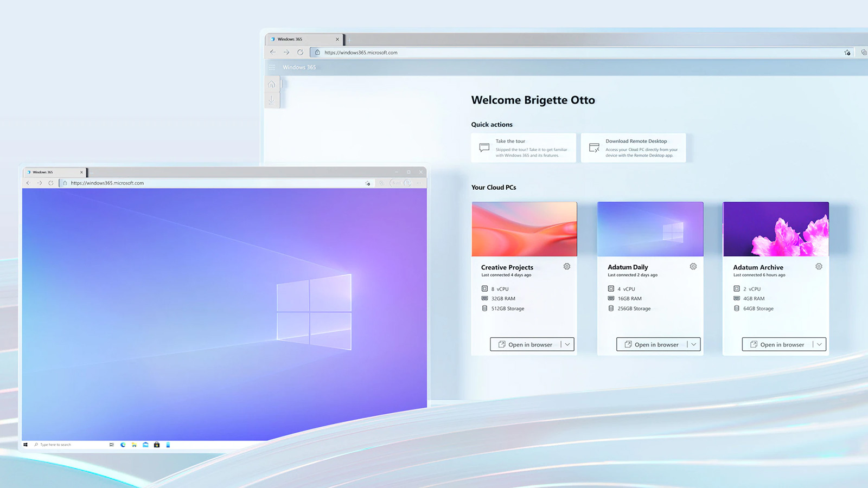
Task: Click the Windows Start button
Action: 25,445
